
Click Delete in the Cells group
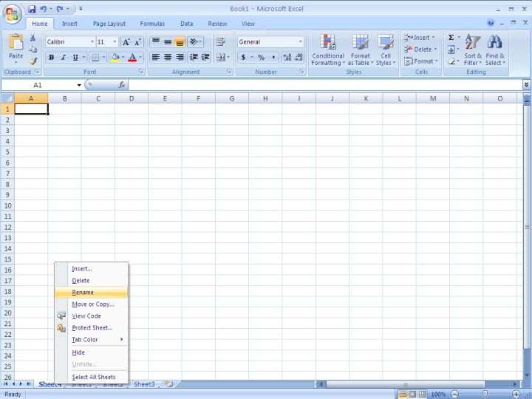click(420, 50)
